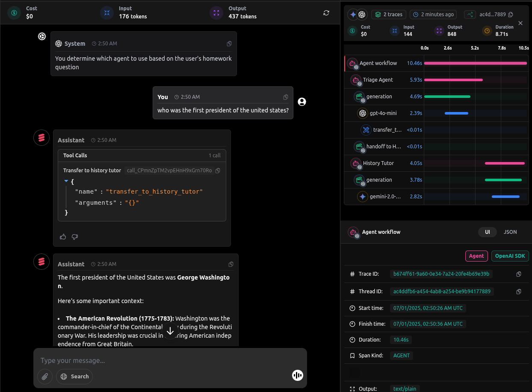532x392 pixels.
Task: Copy the Thread ID value
Action: [x=519, y=292]
